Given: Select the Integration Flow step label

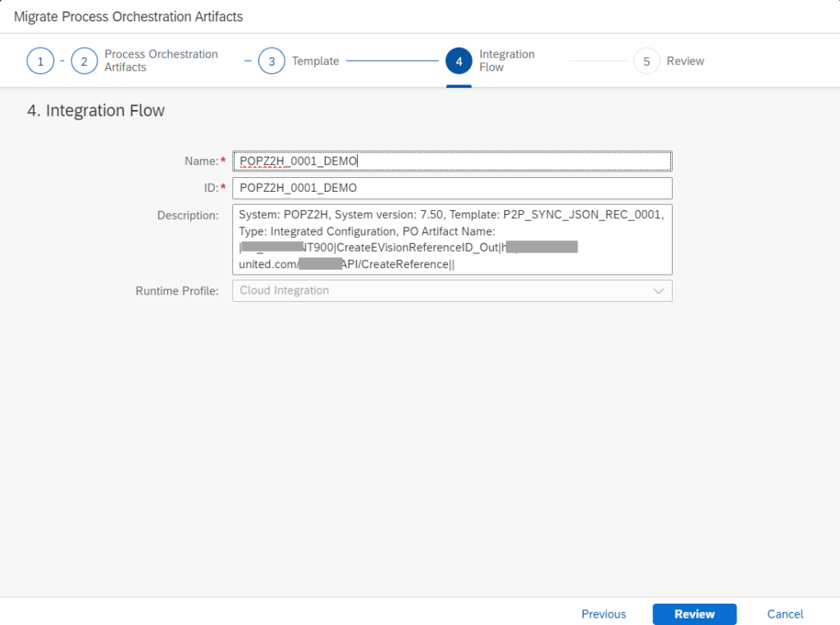Looking at the screenshot, I should 506,61.
